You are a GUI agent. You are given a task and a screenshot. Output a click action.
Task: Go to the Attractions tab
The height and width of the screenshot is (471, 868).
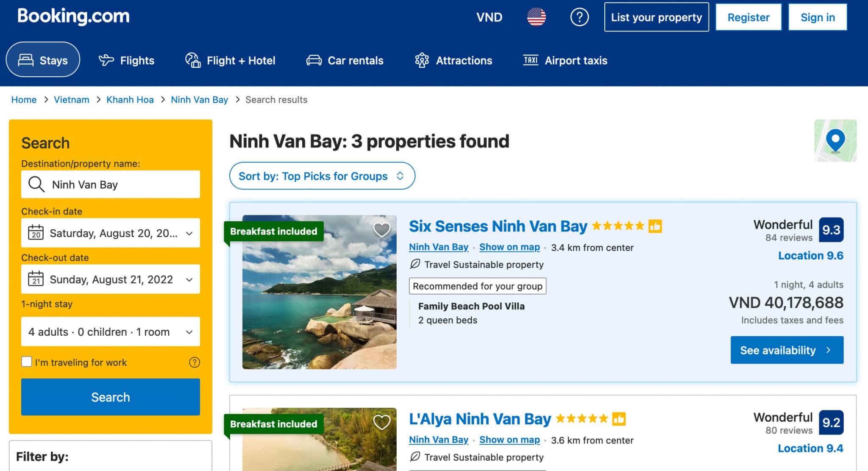click(x=453, y=60)
